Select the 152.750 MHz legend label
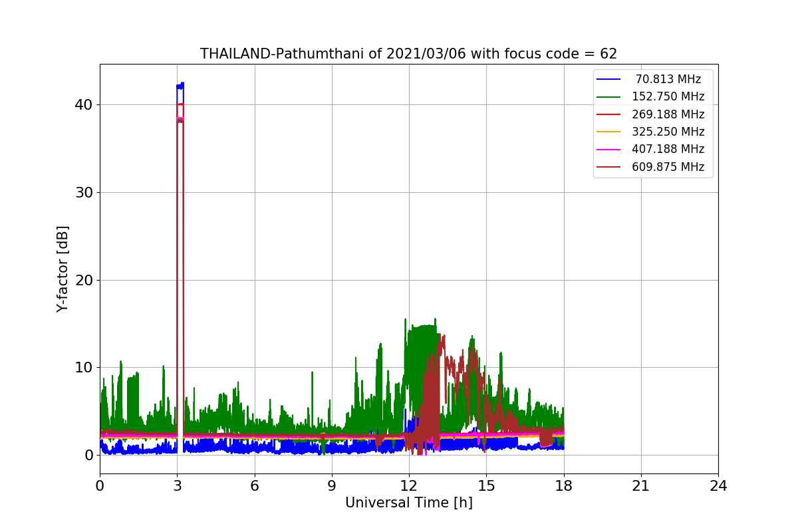 point(668,96)
